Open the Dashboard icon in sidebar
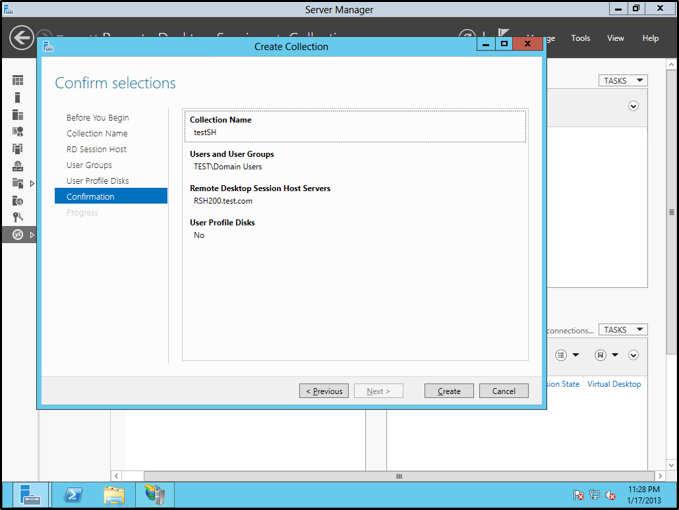 point(17,80)
